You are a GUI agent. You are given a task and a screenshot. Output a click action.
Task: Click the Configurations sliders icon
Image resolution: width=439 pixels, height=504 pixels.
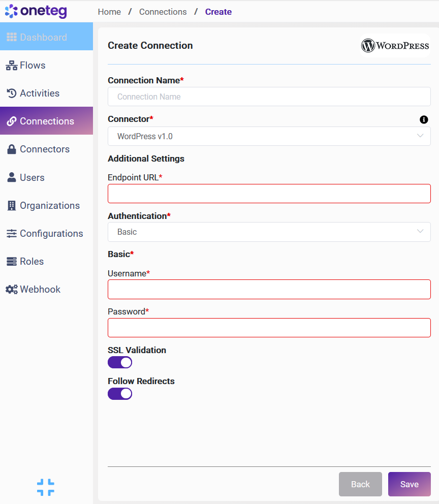pos(11,234)
